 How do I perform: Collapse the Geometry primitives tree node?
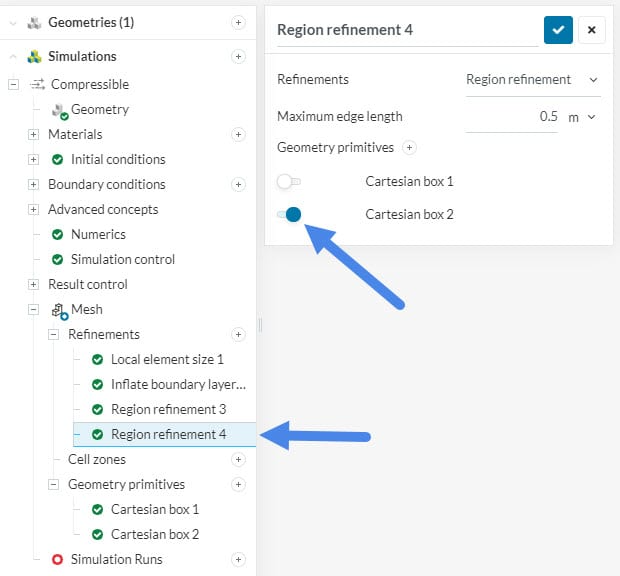point(53,484)
